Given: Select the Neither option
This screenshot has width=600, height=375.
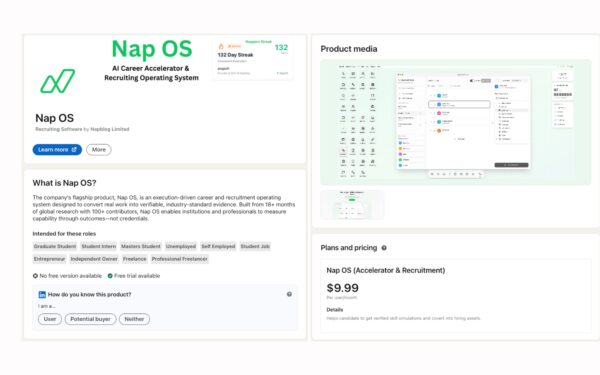Looking at the screenshot, I should point(134,319).
